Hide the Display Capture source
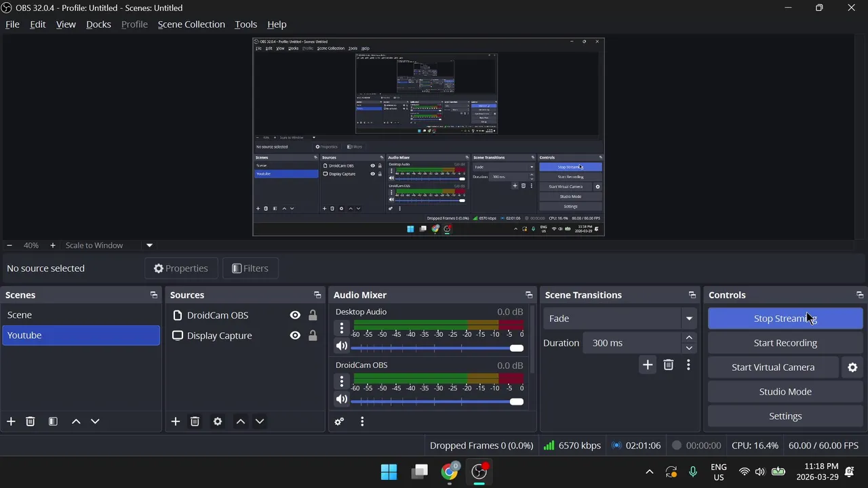868x488 pixels. [x=295, y=335]
